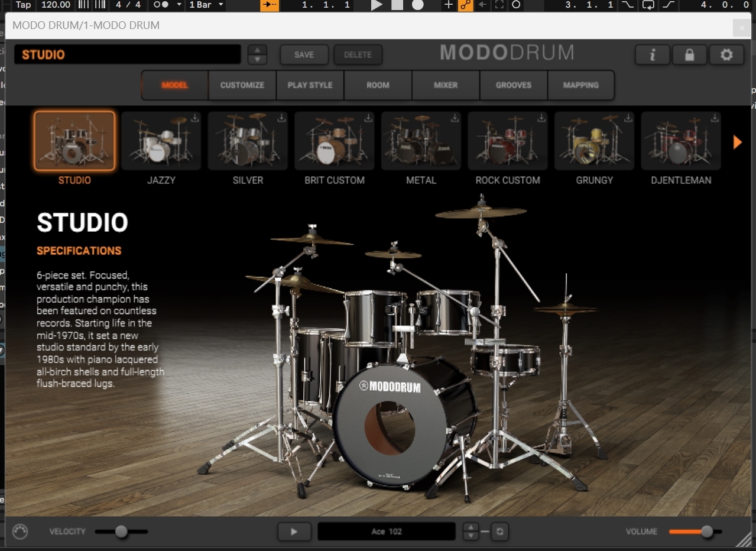Click the download icon on SILVER kit

point(281,118)
